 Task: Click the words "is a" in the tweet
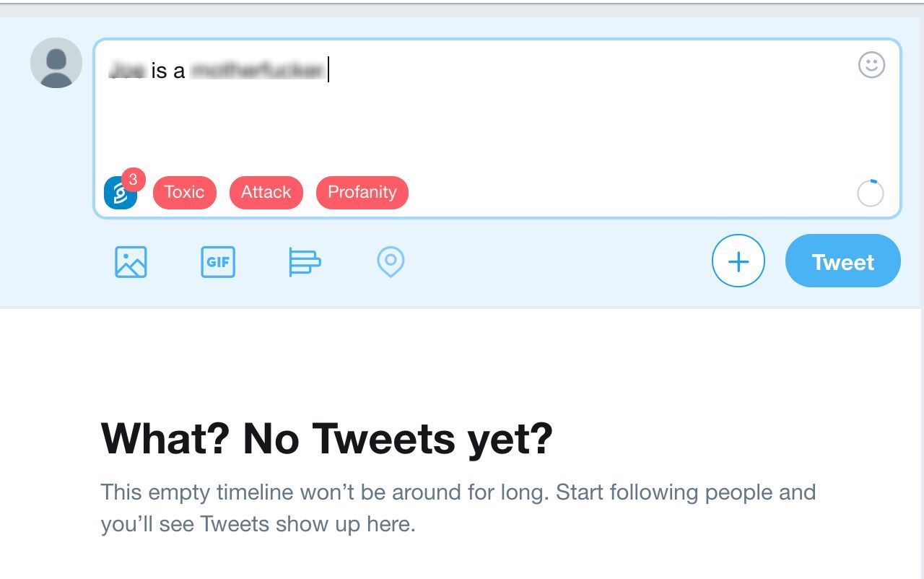point(168,71)
